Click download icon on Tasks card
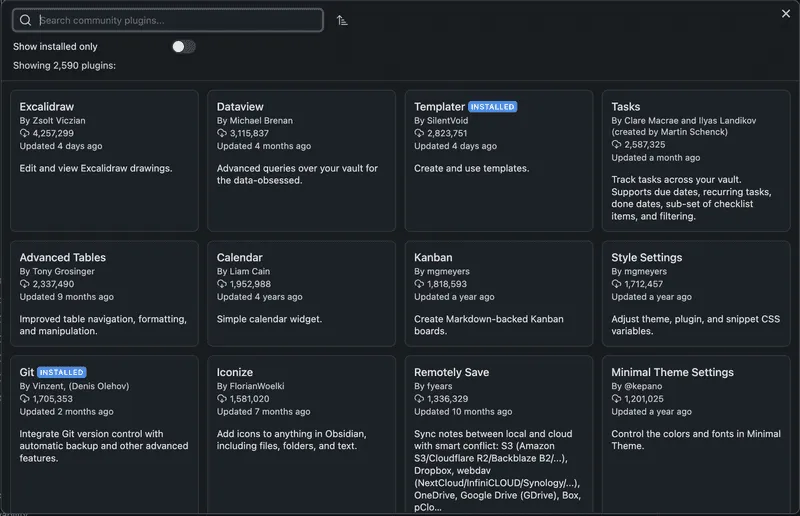Image resolution: width=800 pixels, height=516 pixels. coord(616,144)
